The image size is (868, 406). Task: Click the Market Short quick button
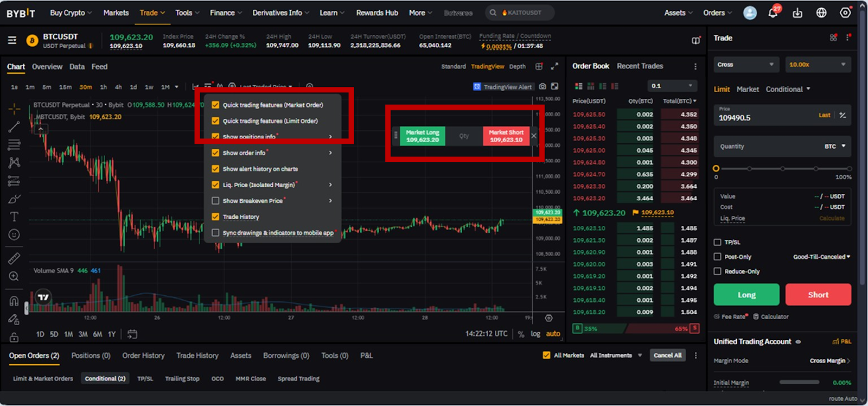pyautogui.click(x=506, y=136)
